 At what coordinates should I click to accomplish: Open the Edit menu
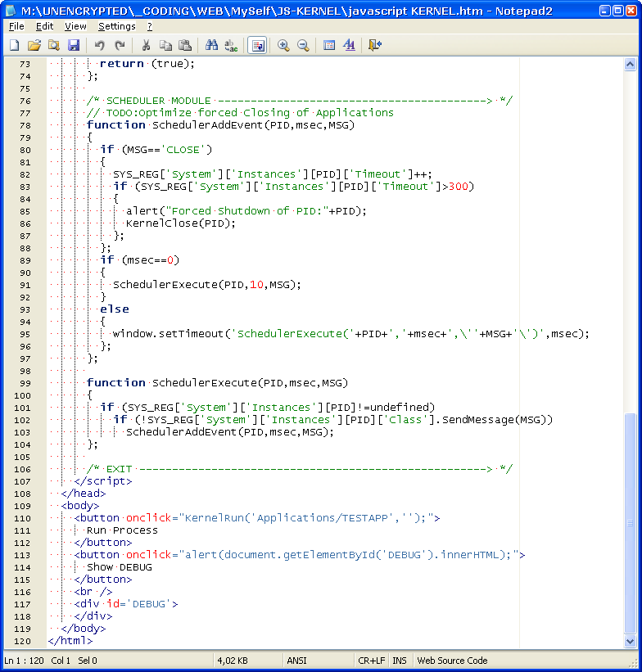[44, 26]
